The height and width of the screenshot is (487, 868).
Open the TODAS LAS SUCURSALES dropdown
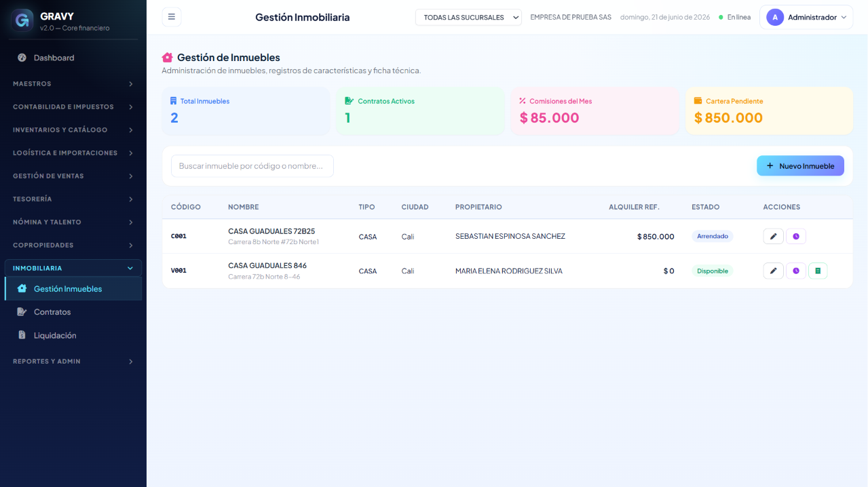468,17
